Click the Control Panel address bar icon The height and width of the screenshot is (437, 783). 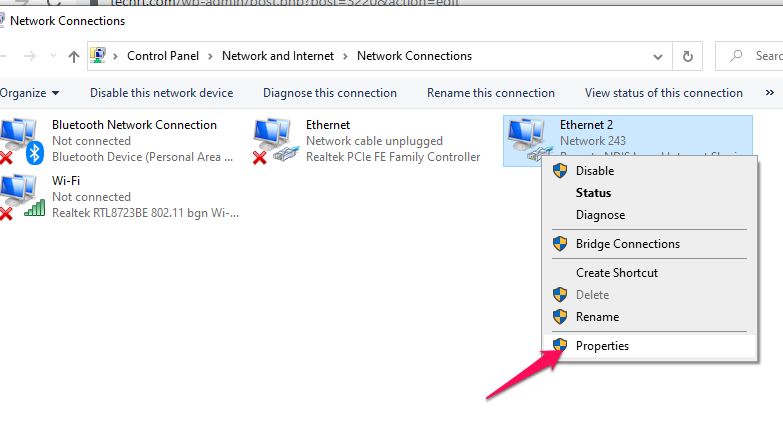coord(100,56)
